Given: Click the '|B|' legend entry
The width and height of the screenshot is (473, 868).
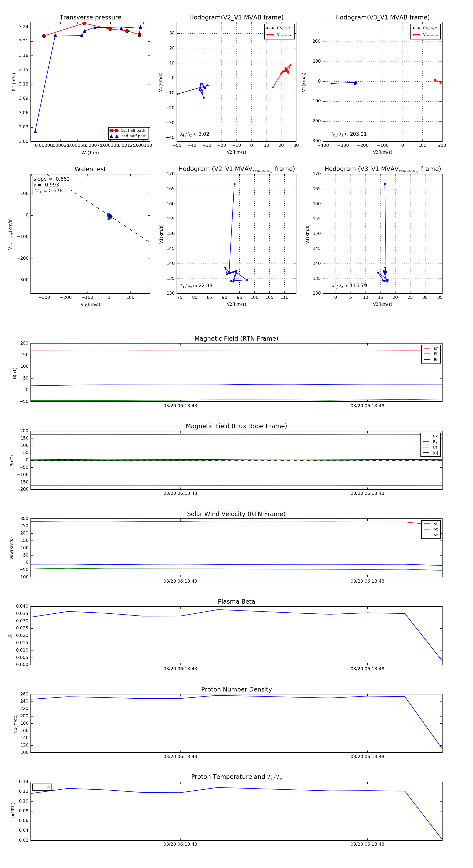Looking at the screenshot, I should [x=431, y=453].
